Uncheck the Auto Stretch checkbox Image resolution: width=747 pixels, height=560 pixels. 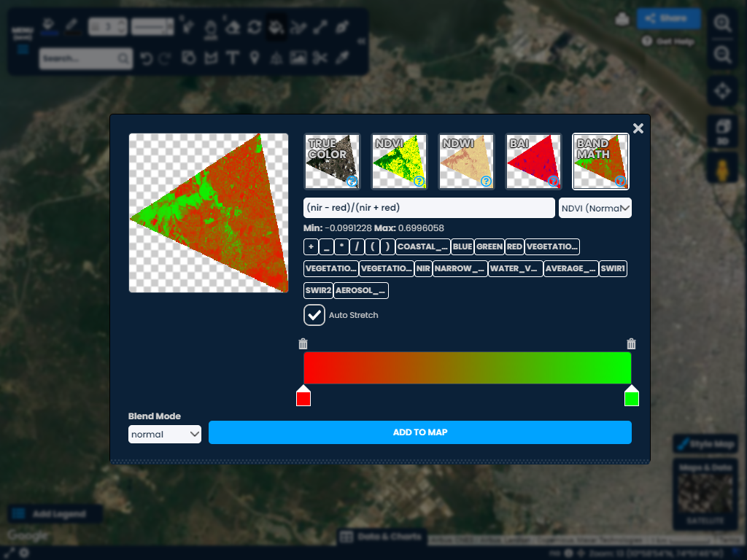pyautogui.click(x=314, y=315)
